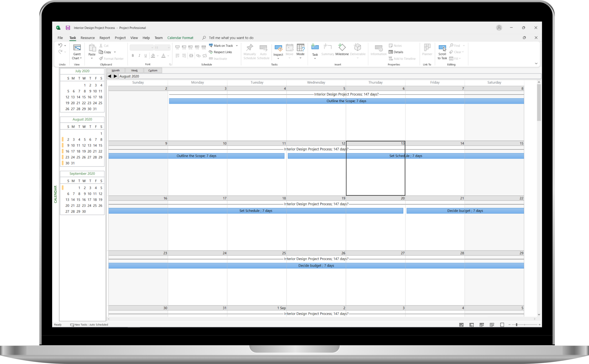Image resolution: width=589 pixels, height=364 pixels.
Task: Click the Split Task icon
Action: point(191,56)
